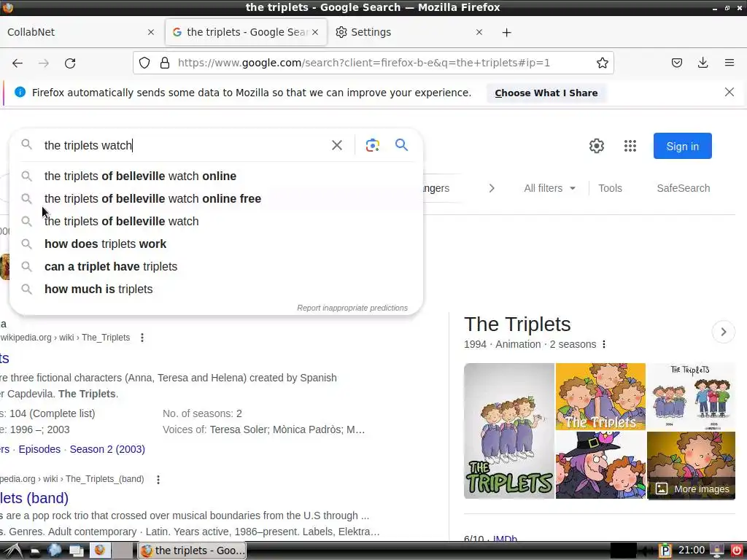
Task: Open tracking protection shield icon
Action: 144,63
